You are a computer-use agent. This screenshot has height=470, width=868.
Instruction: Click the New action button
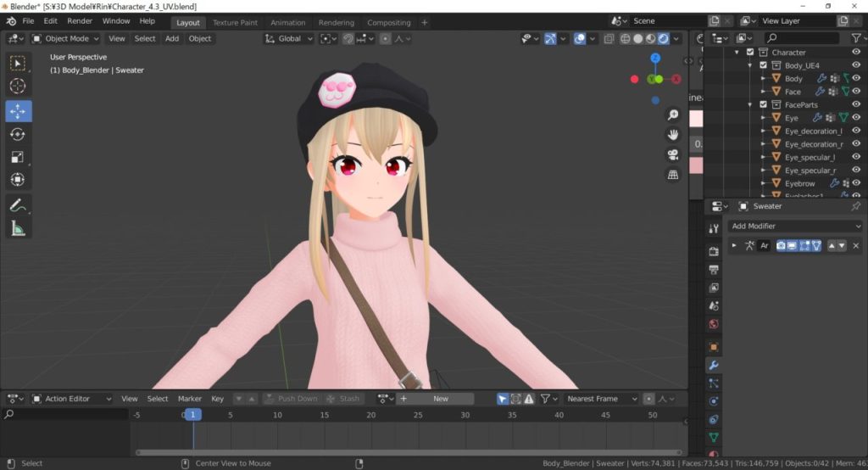pos(440,399)
